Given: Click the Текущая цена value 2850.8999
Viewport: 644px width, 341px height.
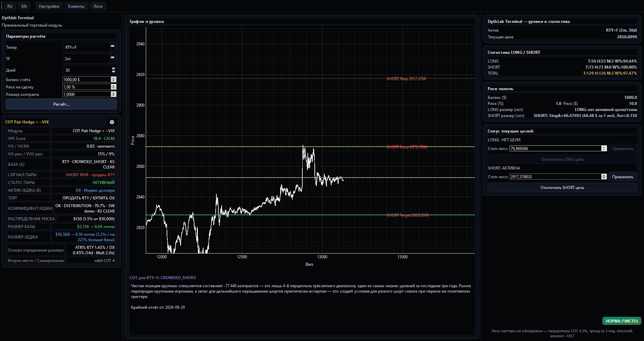Looking at the screenshot, I should pyautogui.click(x=627, y=37).
